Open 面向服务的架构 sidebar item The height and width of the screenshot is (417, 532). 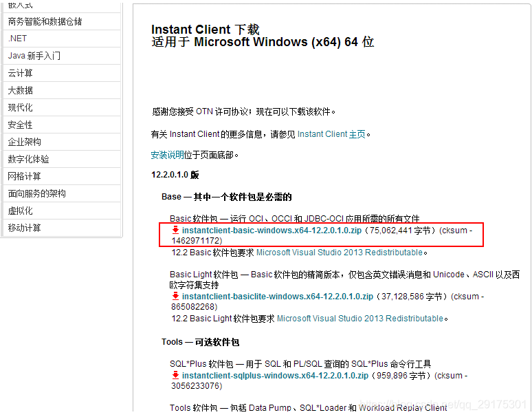(61, 193)
